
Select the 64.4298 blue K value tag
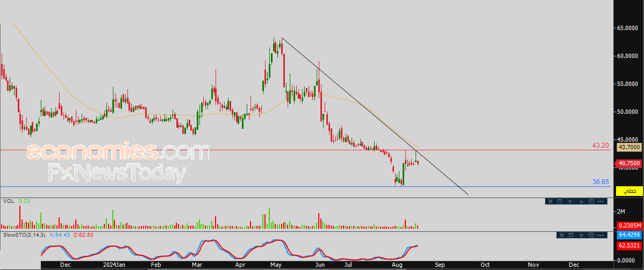(629, 235)
